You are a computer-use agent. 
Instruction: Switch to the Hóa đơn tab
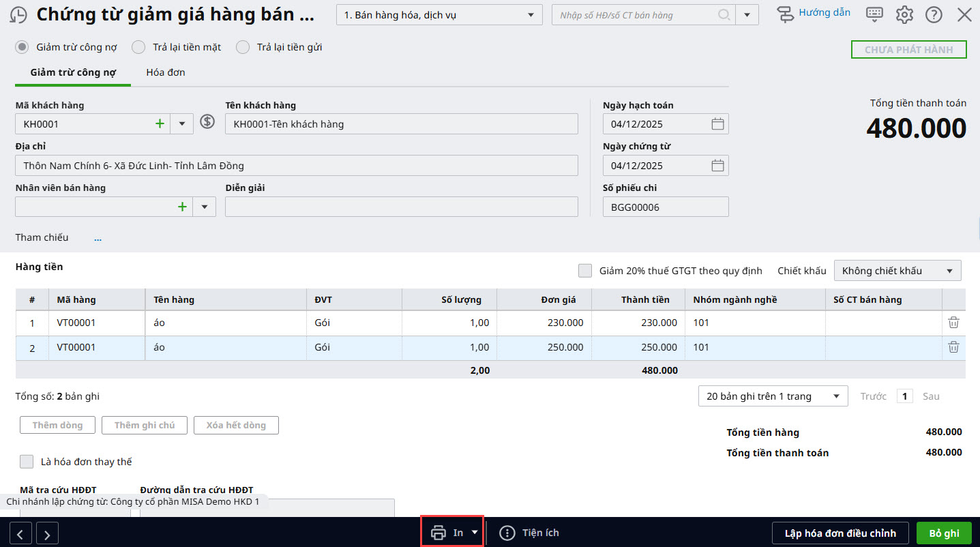click(166, 72)
